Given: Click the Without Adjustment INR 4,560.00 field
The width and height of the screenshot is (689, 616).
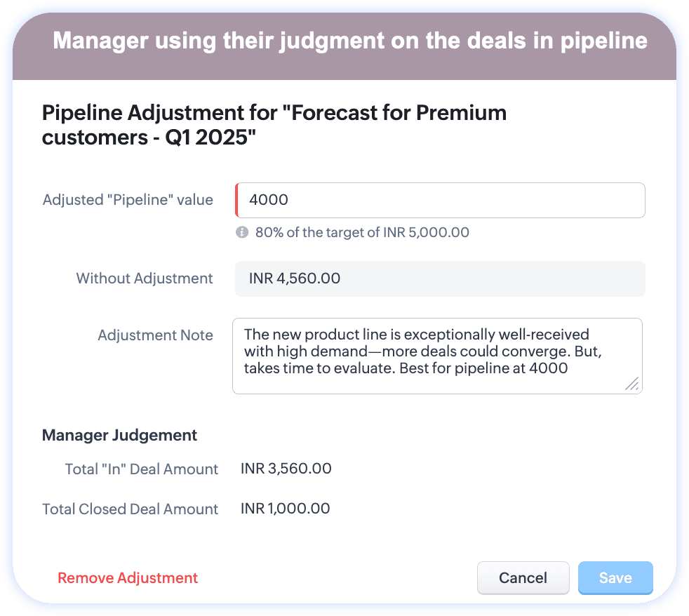Looking at the screenshot, I should [440, 279].
